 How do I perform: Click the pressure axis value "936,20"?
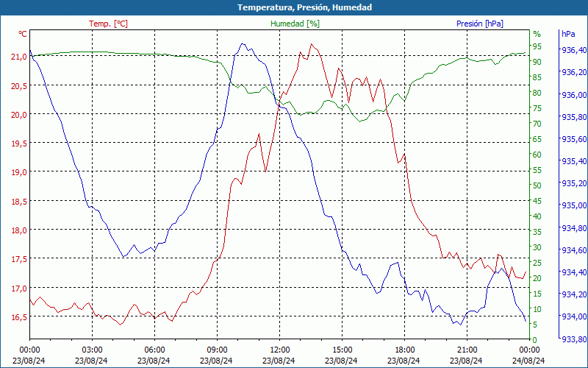pyautogui.click(x=574, y=72)
